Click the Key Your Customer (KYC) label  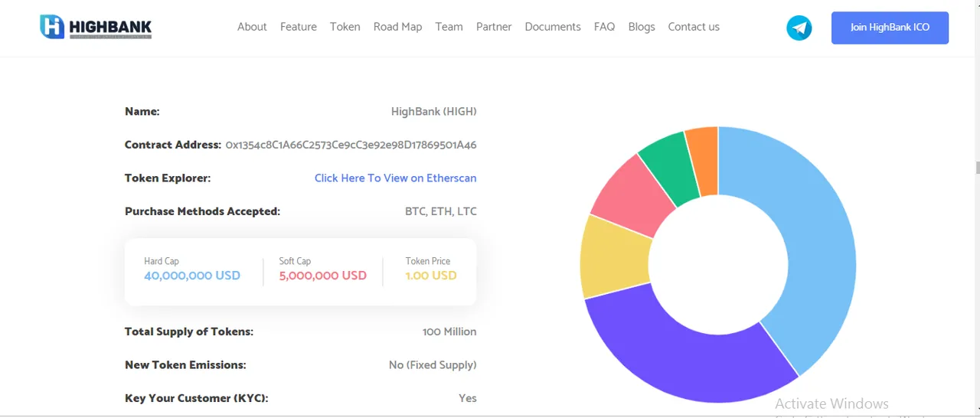(x=197, y=398)
